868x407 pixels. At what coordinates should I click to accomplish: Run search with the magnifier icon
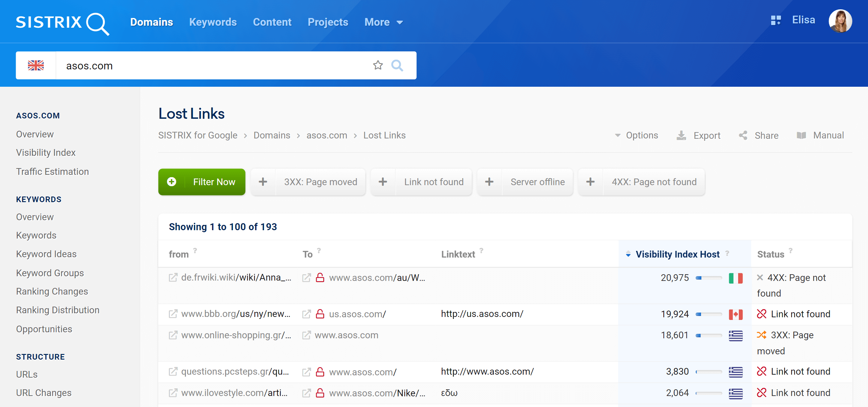pos(397,65)
